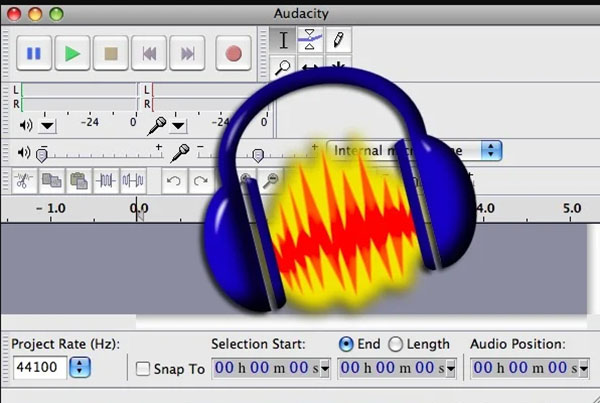Click the left output meter L channel bar
600x403 pixels.
point(79,90)
